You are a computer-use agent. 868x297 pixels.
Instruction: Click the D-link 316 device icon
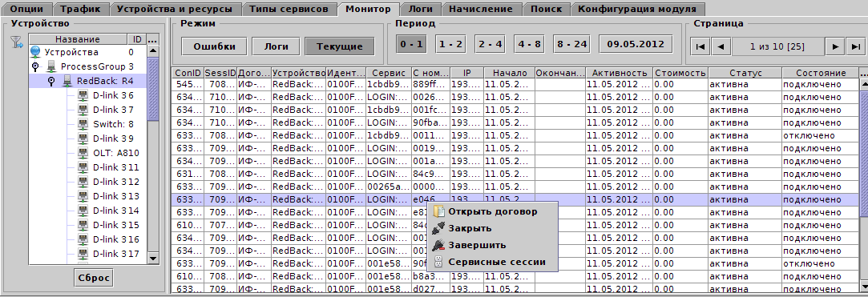(x=83, y=239)
